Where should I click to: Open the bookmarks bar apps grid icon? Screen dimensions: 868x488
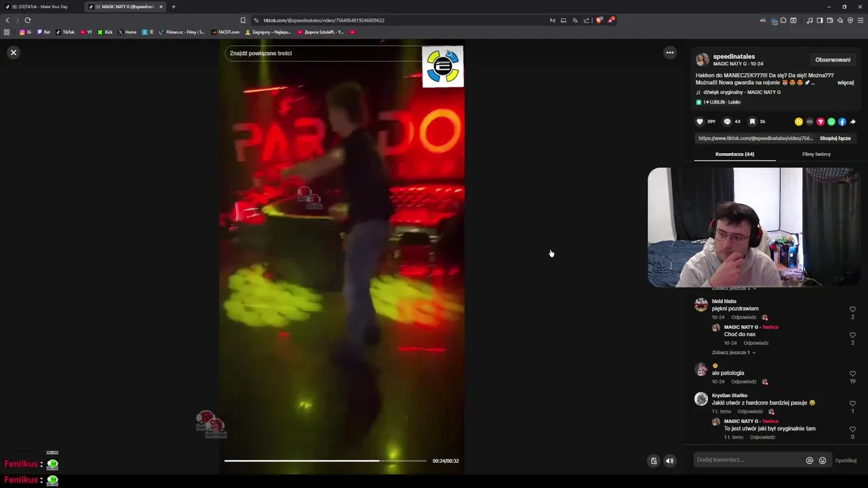click(x=7, y=32)
